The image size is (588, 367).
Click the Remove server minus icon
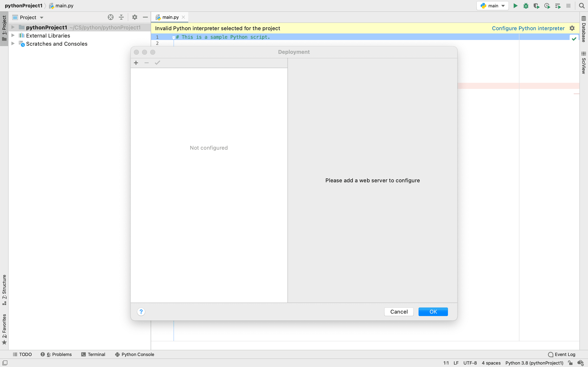(146, 63)
